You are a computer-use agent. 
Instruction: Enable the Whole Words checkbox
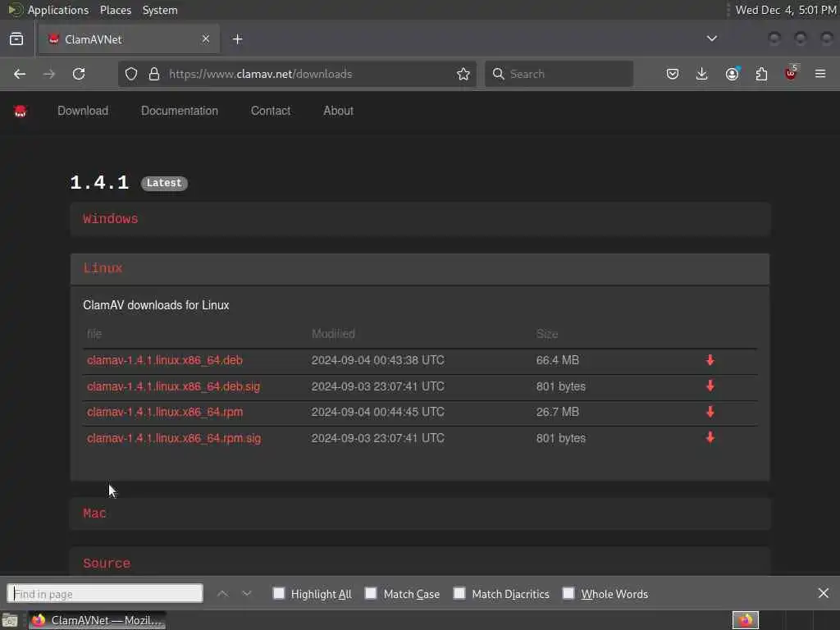(x=568, y=593)
